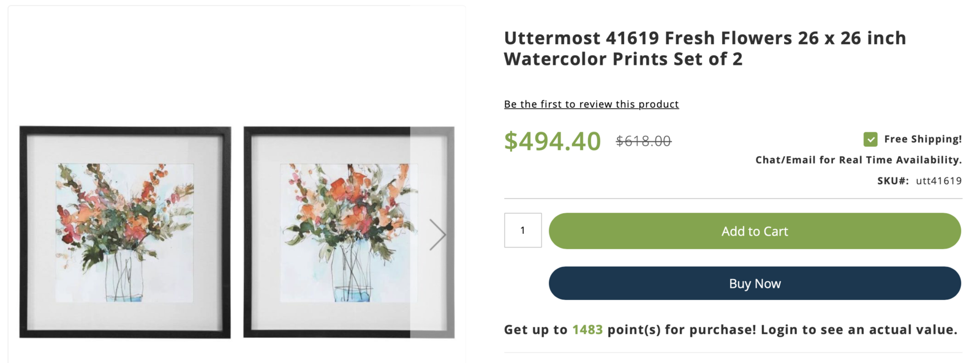
Task: Click the SKU number utt41619
Action: (x=938, y=181)
